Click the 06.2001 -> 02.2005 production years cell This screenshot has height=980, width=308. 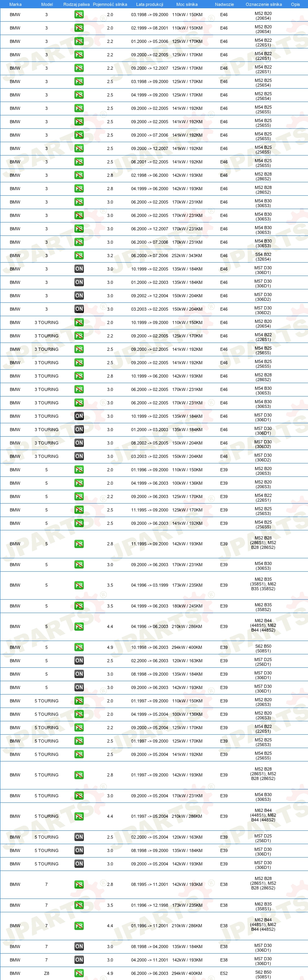point(150,162)
